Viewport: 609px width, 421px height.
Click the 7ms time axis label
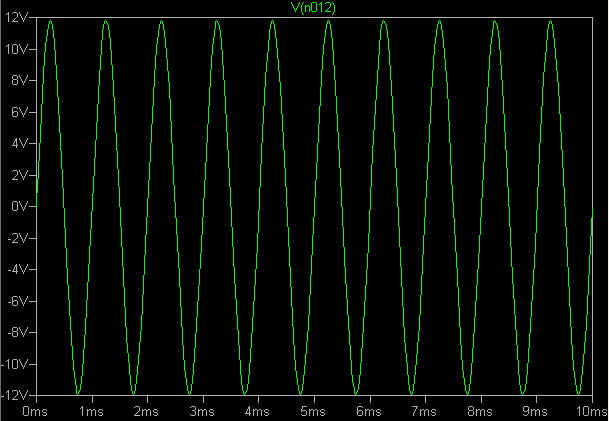[x=424, y=411]
